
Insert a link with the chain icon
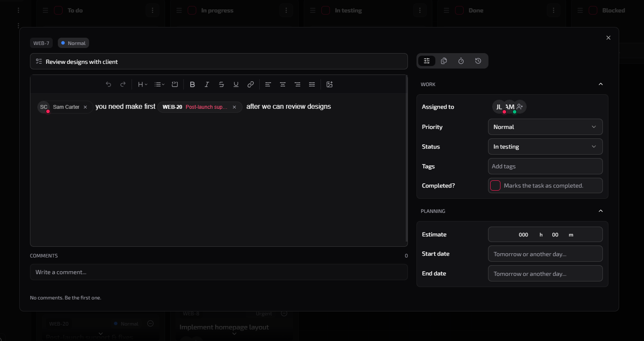[x=251, y=84]
